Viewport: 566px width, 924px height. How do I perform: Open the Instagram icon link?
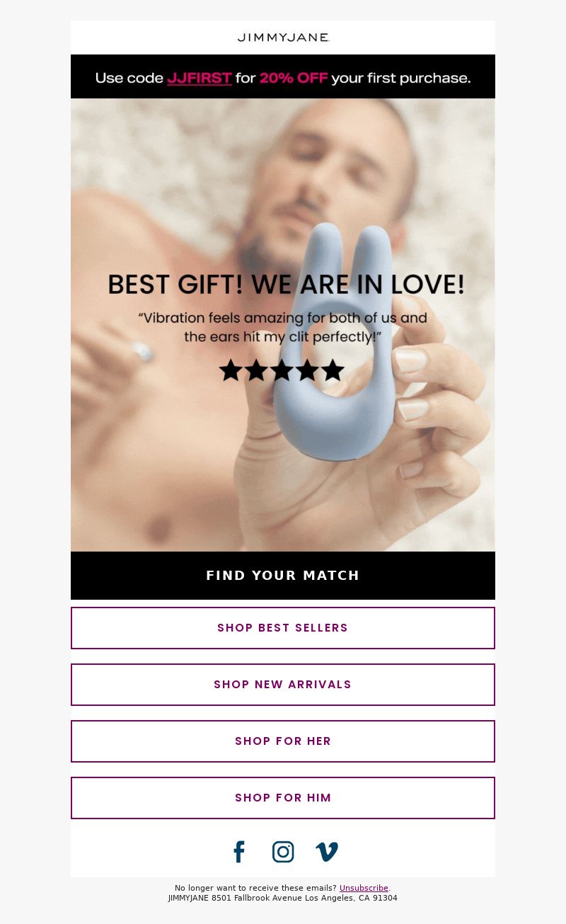[x=283, y=852]
